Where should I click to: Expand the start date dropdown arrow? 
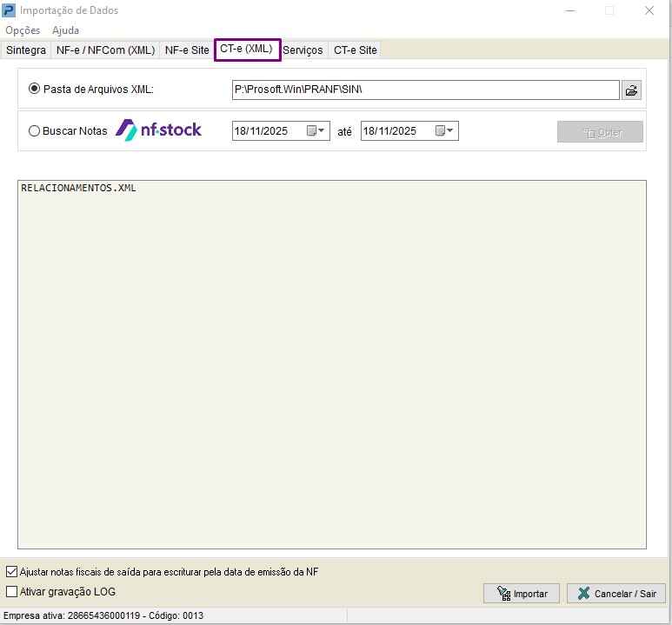(x=322, y=130)
